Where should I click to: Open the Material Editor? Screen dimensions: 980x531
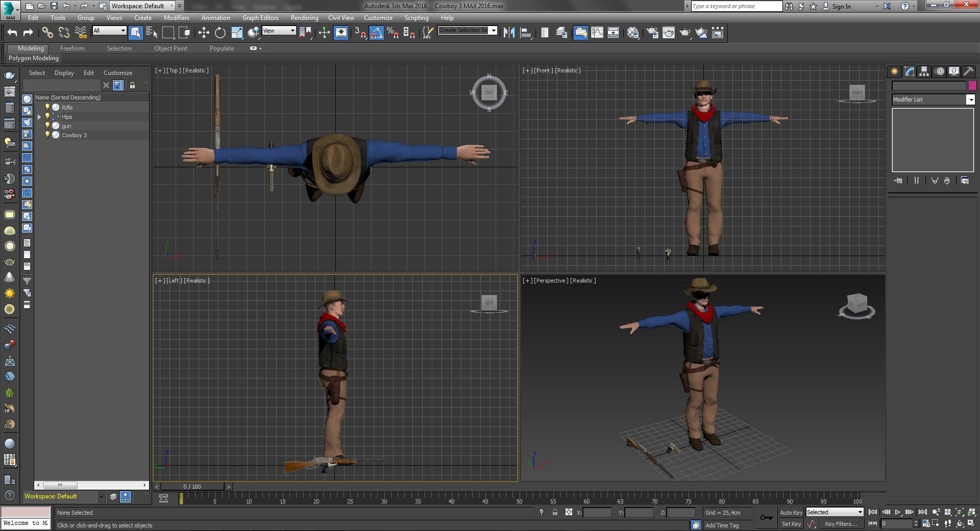tap(633, 33)
